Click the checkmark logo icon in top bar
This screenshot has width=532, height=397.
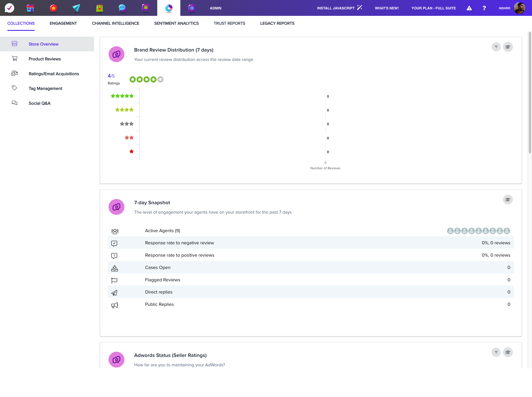coord(9,8)
